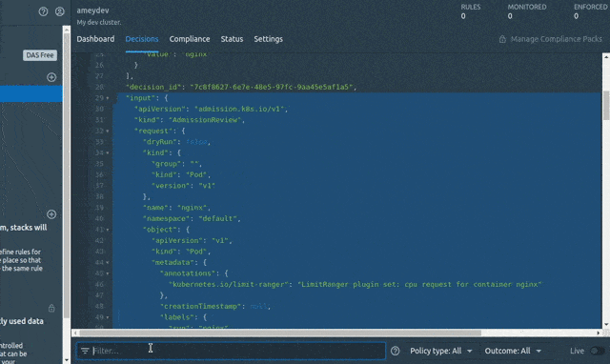This screenshot has width=610, height=364.
Task: Switch to the Compliance tab
Action: click(x=190, y=39)
